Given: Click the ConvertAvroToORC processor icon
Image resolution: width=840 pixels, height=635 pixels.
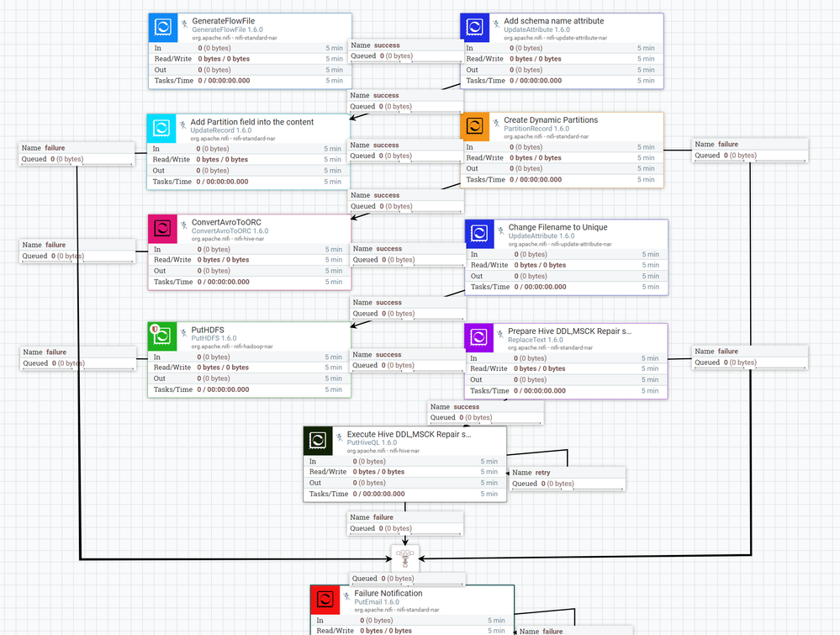Looking at the screenshot, I should (162, 228).
